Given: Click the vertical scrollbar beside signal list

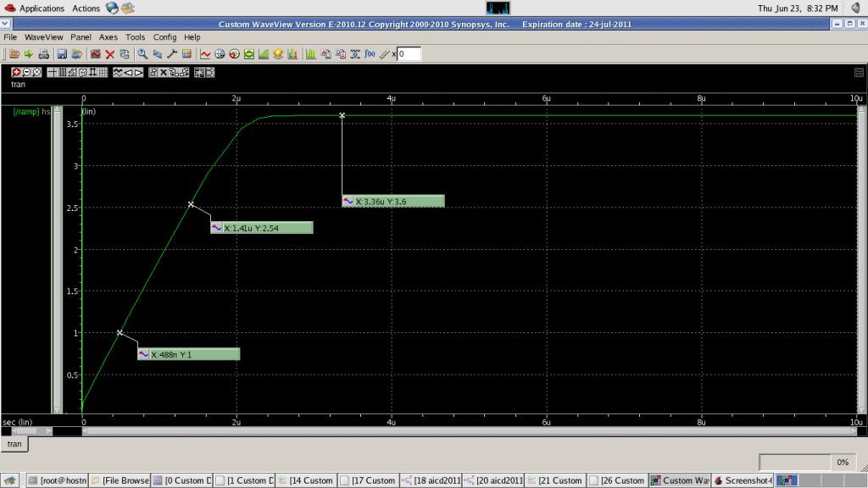Looking at the screenshot, I should [57, 259].
